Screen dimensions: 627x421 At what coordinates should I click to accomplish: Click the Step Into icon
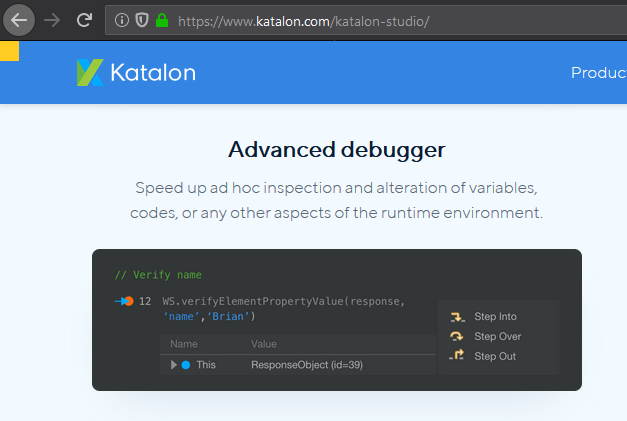click(x=457, y=317)
